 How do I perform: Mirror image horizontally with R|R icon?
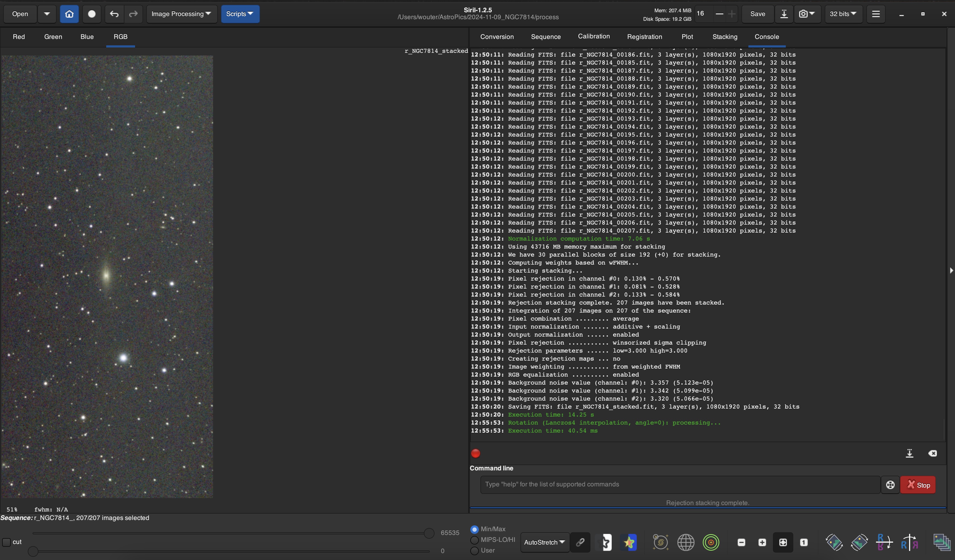[909, 543]
